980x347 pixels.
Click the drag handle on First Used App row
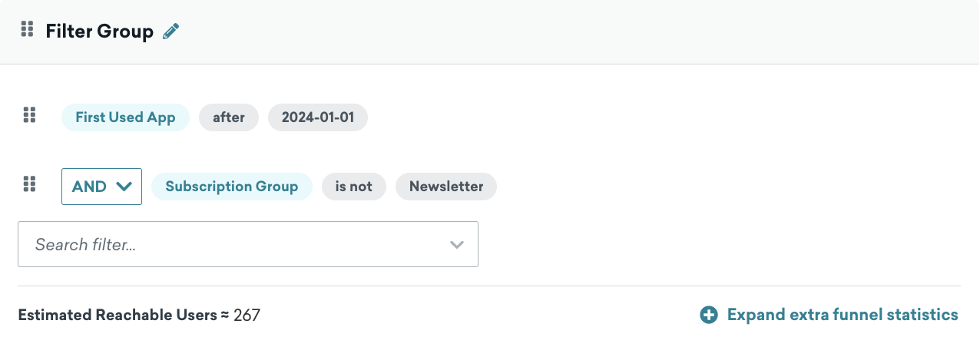(29, 115)
